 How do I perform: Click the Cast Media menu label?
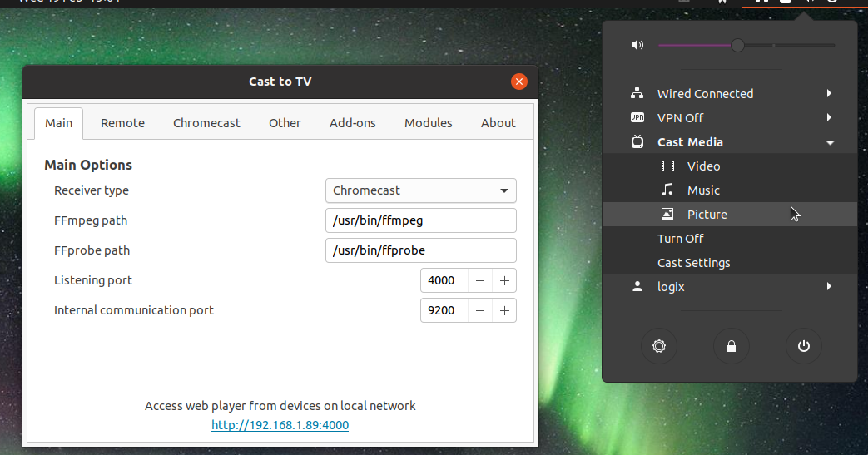click(x=690, y=142)
